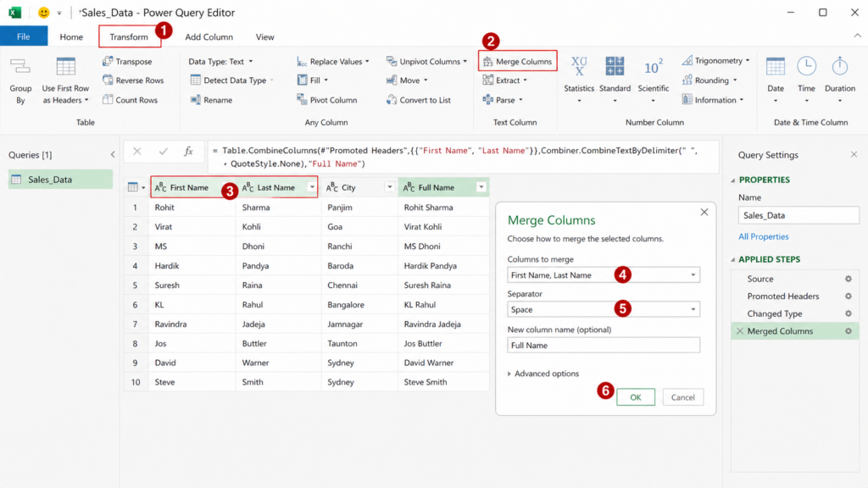This screenshot has height=488, width=868.
Task: Open the Standard number operations icon
Action: [615, 66]
